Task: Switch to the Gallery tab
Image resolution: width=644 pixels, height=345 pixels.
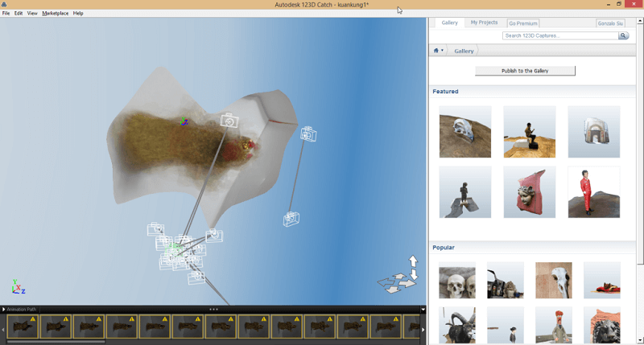Action: 449,23
